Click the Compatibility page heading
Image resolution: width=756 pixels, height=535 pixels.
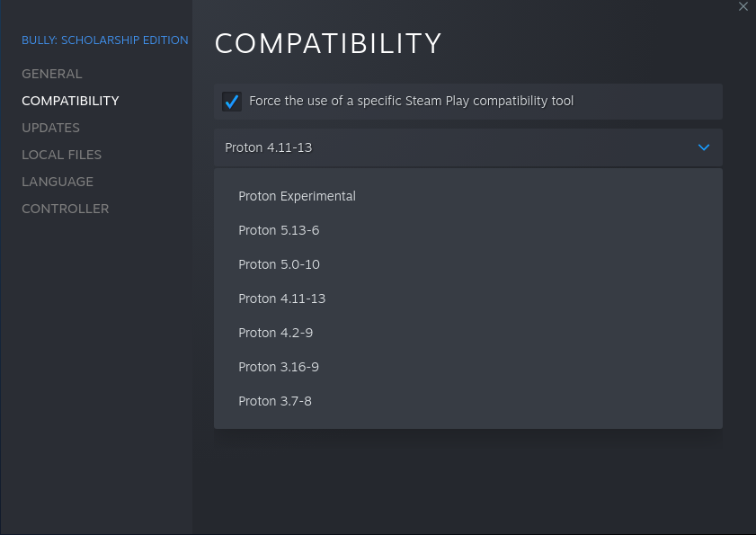click(328, 43)
